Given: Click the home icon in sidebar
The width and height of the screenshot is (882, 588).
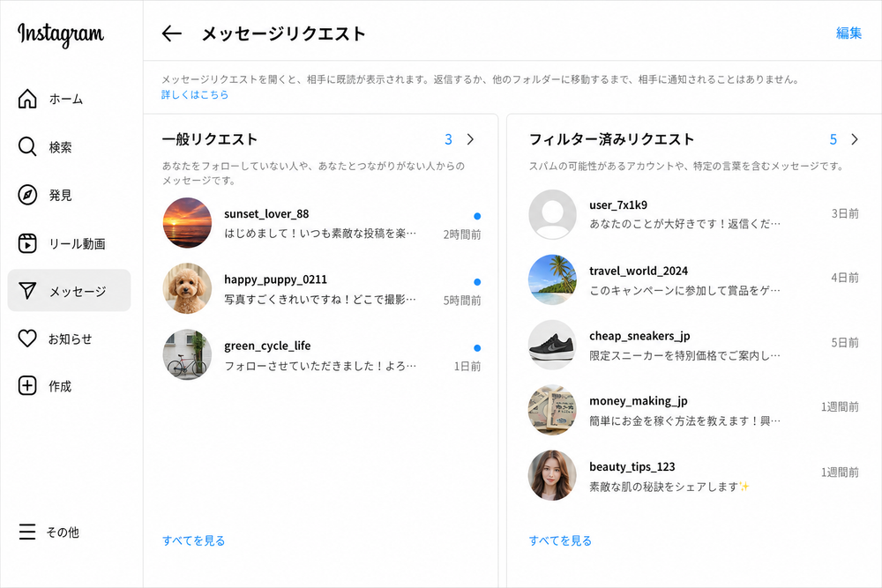Looking at the screenshot, I should pyautogui.click(x=27, y=99).
